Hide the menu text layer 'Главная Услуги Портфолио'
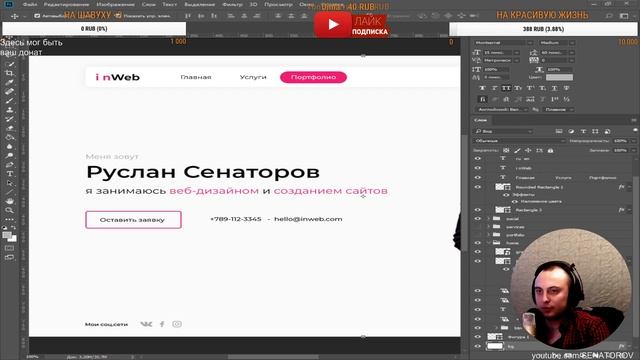Screen dimensions: 640x360 click(478, 178)
